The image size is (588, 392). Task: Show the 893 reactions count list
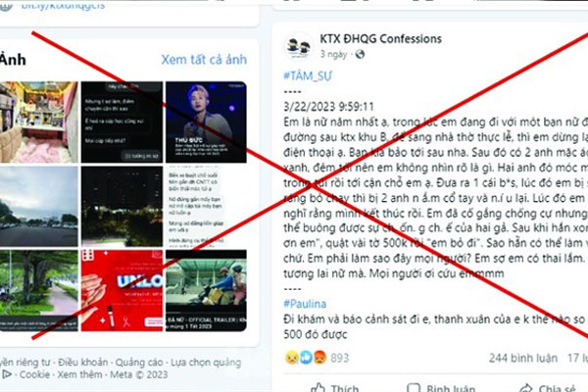tap(340, 358)
